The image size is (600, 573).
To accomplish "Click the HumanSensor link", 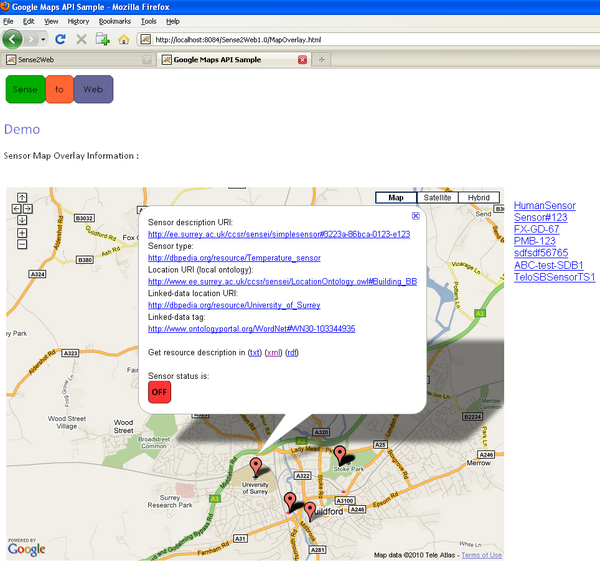I will pos(545,206).
